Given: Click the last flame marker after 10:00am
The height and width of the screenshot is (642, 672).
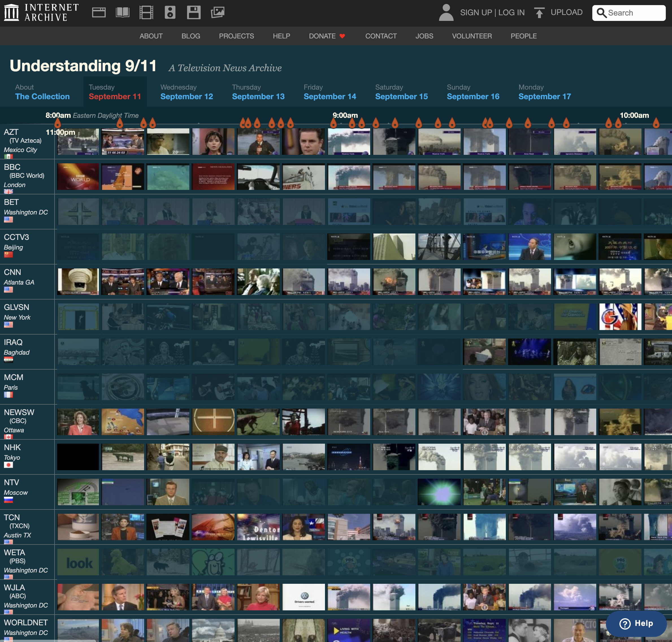Looking at the screenshot, I should (x=656, y=123).
